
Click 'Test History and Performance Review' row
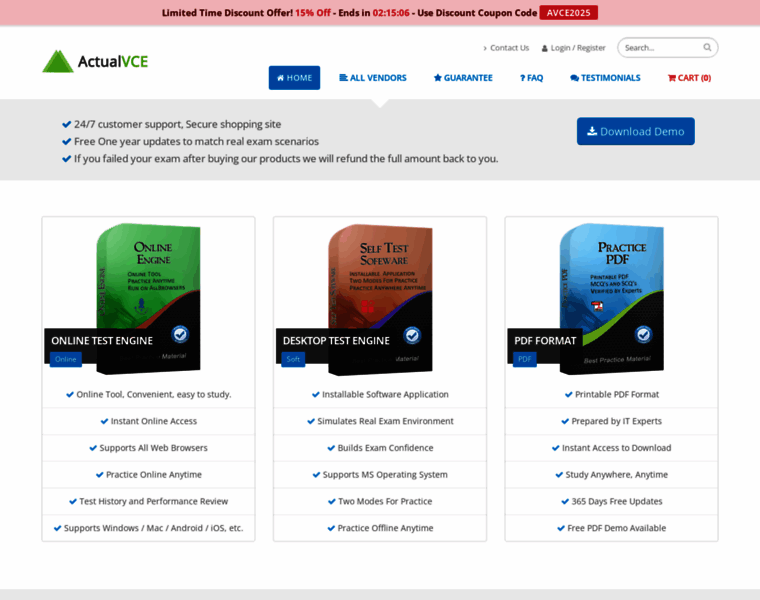pos(148,501)
